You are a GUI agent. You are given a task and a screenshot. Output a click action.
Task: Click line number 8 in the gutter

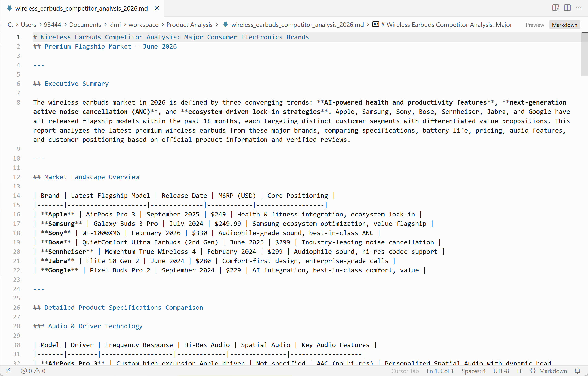(x=18, y=102)
